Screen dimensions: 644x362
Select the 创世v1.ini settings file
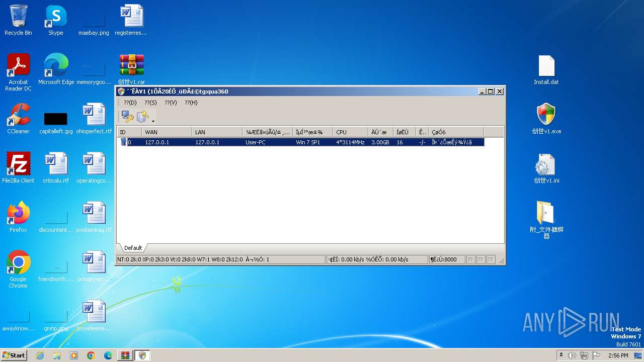click(x=546, y=168)
